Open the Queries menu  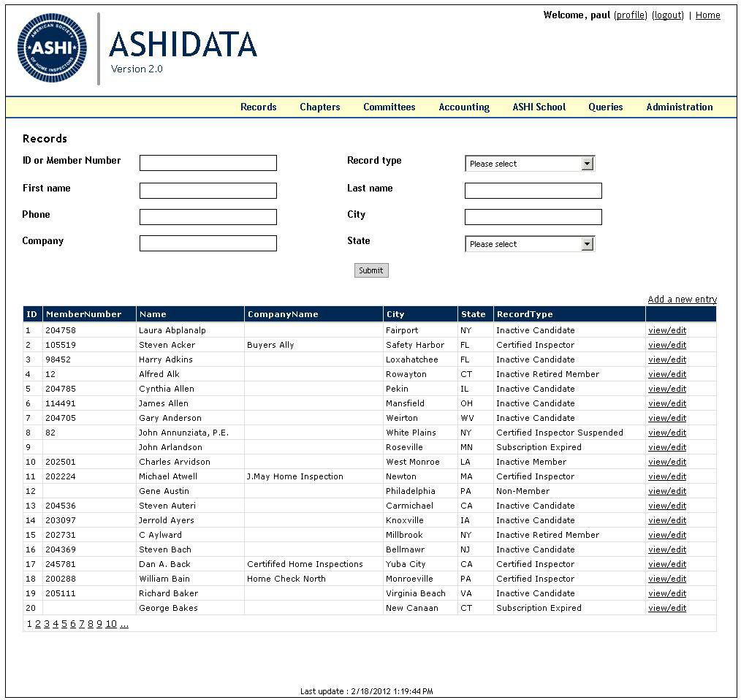point(605,107)
